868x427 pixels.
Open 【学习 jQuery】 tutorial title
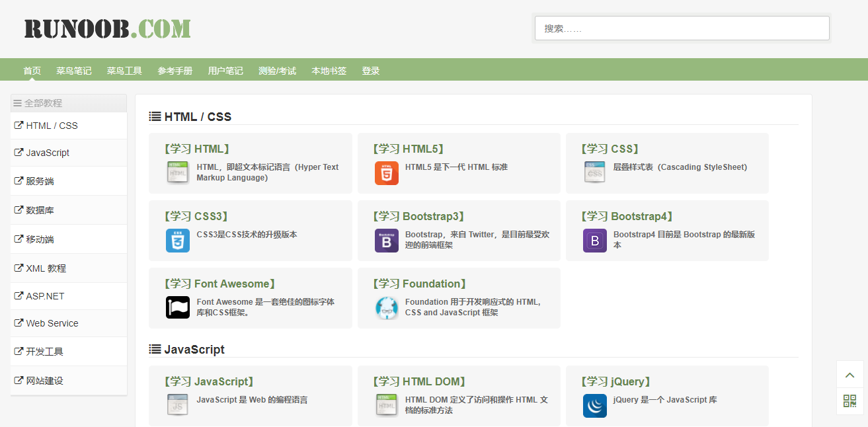616,382
